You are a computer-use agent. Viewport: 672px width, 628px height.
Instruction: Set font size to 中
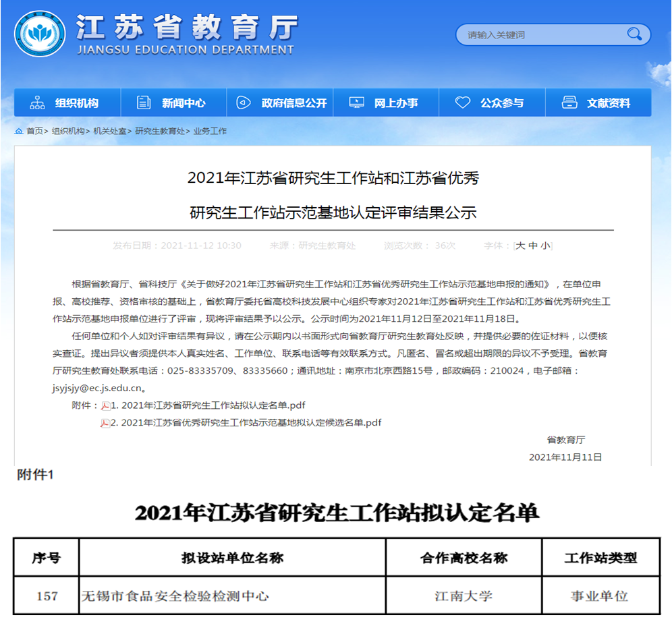[533, 246]
